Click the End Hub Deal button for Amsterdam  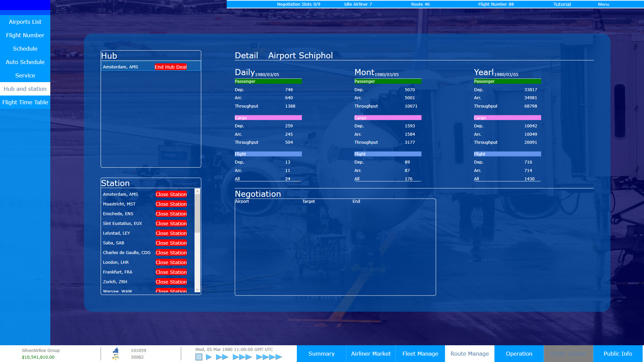click(x=171, y=67)
